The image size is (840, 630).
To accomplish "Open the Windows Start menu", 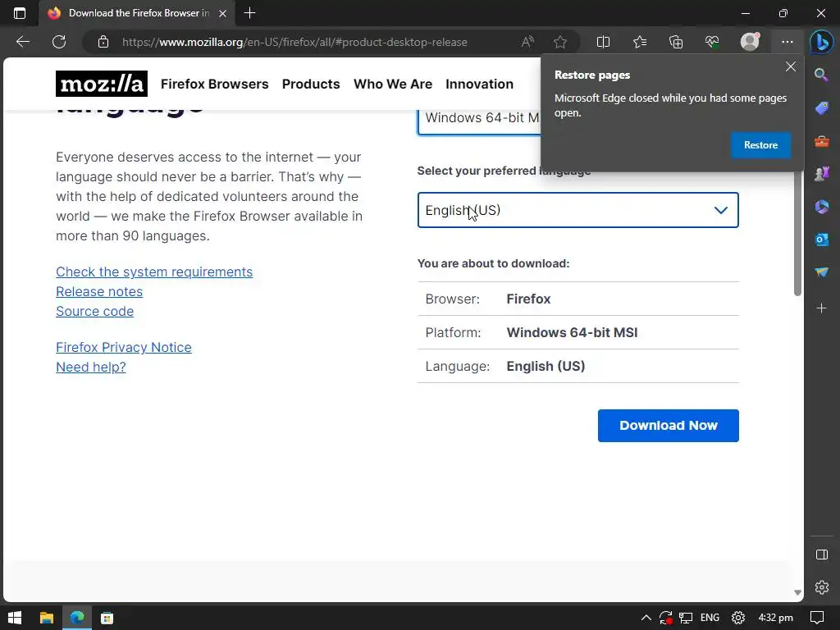I will coord(15,618).
